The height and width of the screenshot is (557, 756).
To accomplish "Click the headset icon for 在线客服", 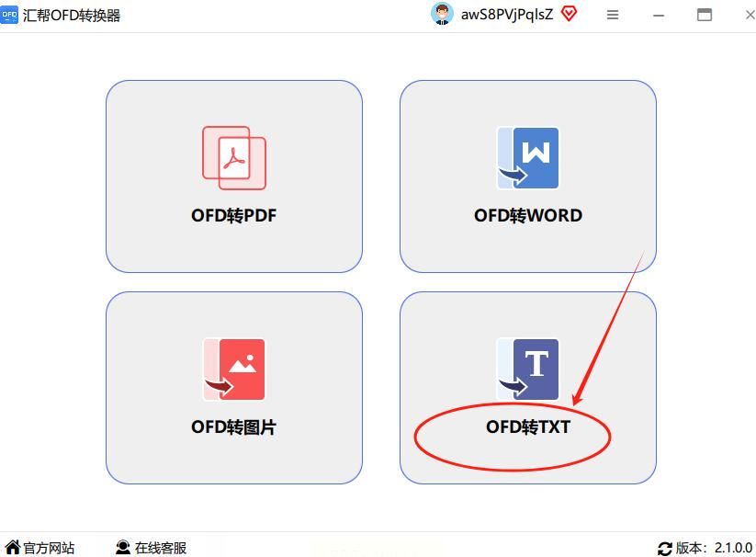I will pyautogui.click(x=123, y=548).
